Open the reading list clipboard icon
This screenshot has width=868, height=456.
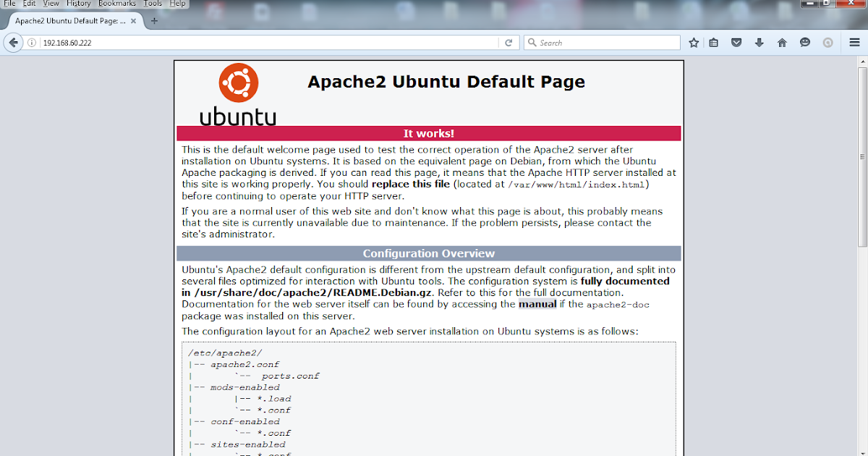tap(713, 42)
